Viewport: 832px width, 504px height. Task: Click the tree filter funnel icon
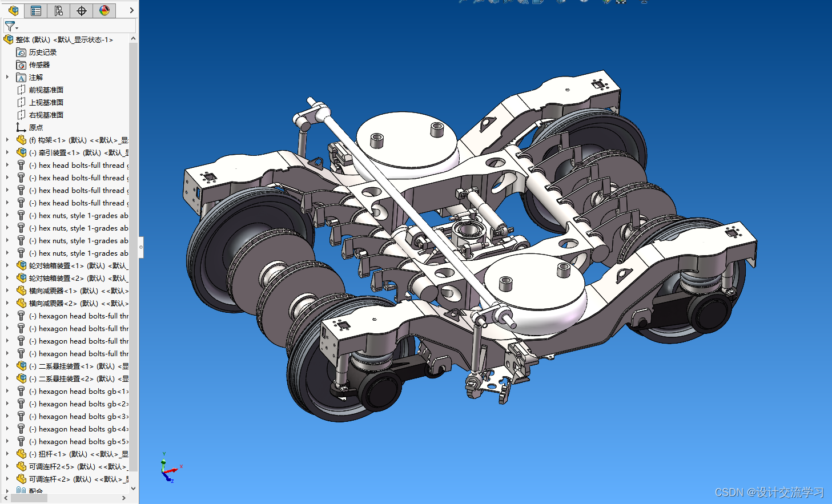click(11, 26)
